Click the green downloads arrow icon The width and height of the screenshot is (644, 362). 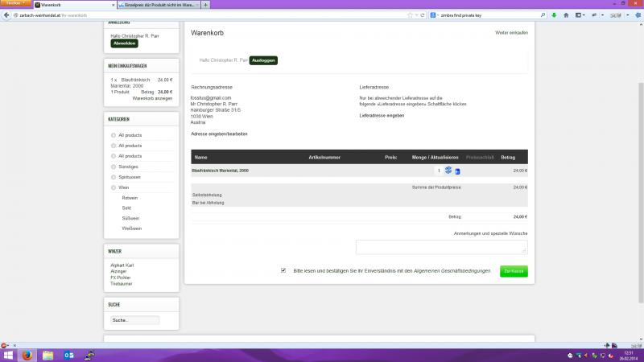553,15
